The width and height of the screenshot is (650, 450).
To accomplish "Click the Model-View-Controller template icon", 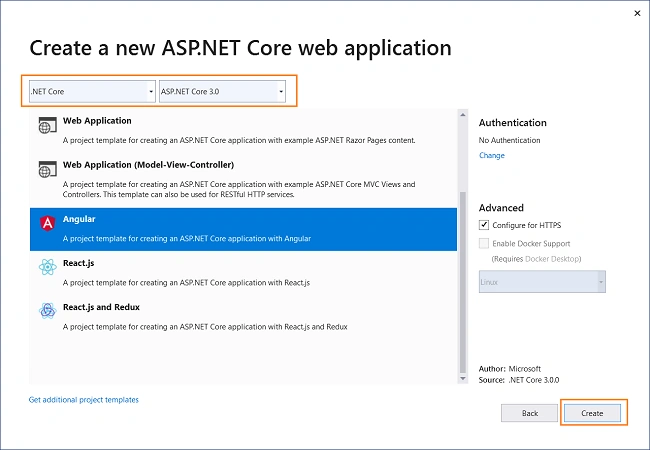I will point(47,169).
